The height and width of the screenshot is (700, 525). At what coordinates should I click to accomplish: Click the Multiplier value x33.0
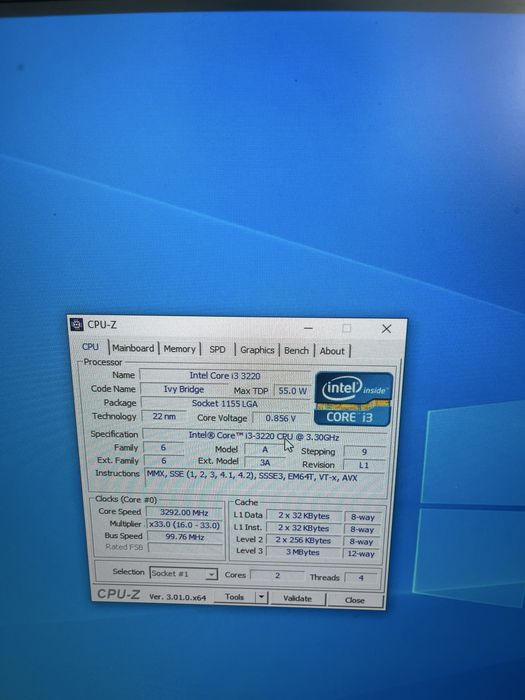(x=184, y=525)
